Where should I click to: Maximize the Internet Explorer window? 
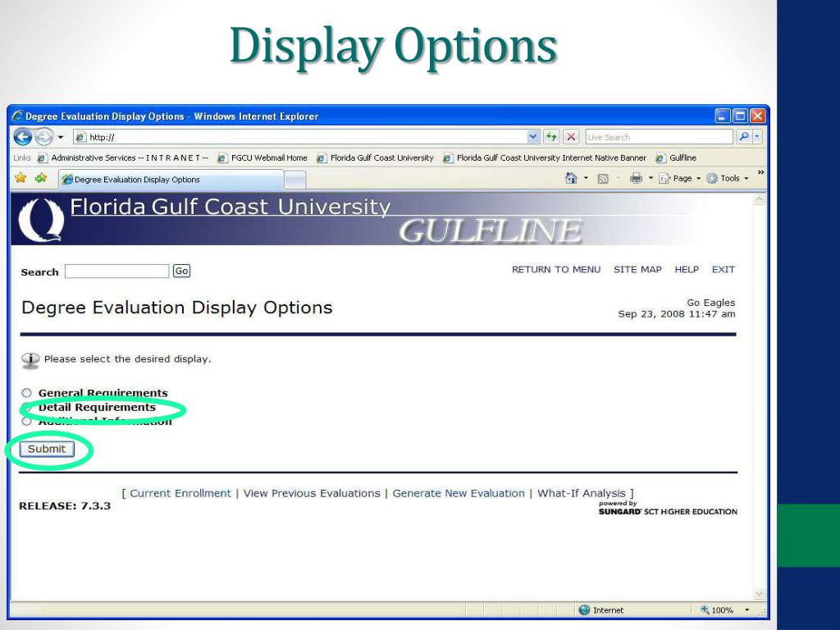[x=741, y=116]
